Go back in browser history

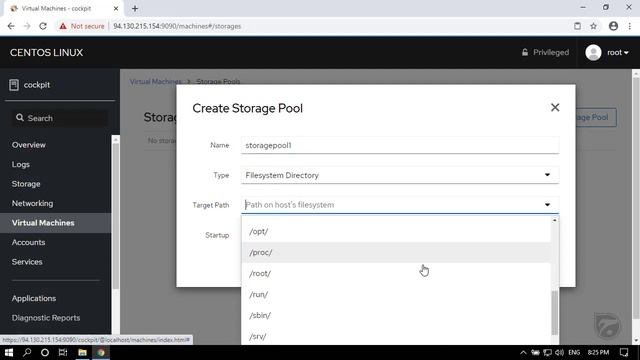click(11, 26)
